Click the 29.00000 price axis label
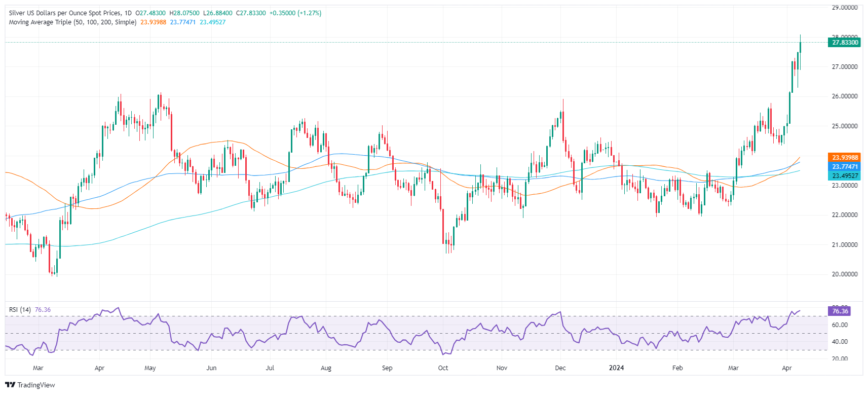Image resolution: width=868 pixels, height=394 pixels. click(844, 8)
